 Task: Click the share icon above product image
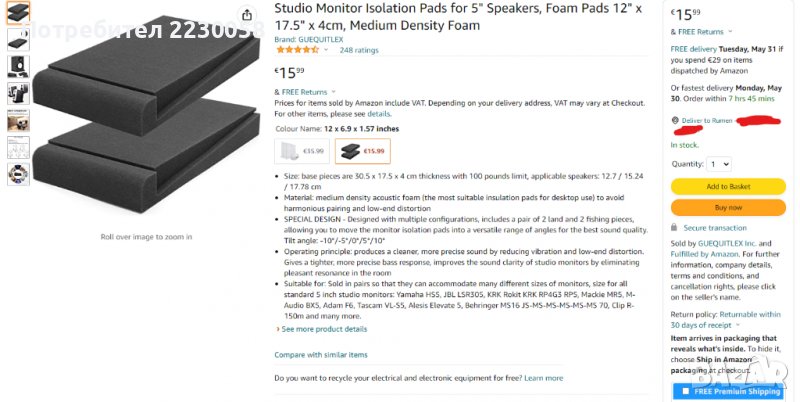[x=247, y=15]
